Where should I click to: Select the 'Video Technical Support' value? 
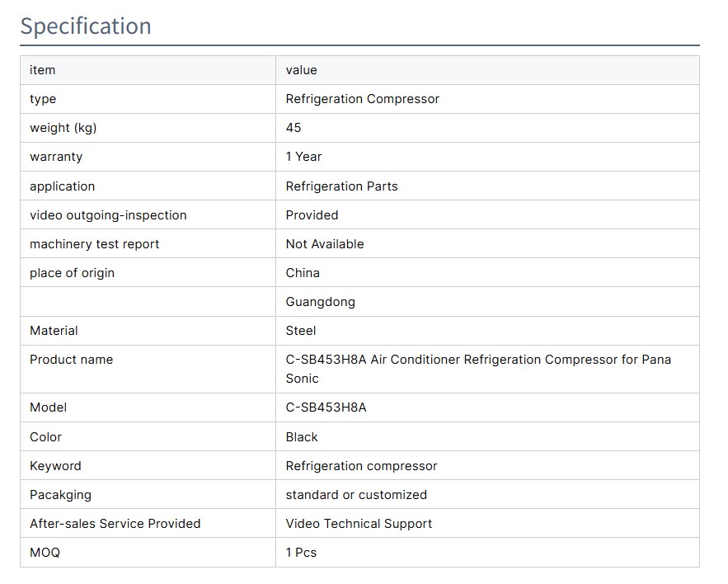tap(359, 524)
